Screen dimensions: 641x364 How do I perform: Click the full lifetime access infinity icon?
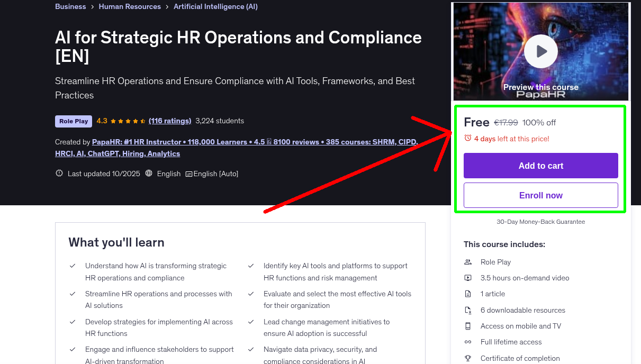click(x=468, y=342)
